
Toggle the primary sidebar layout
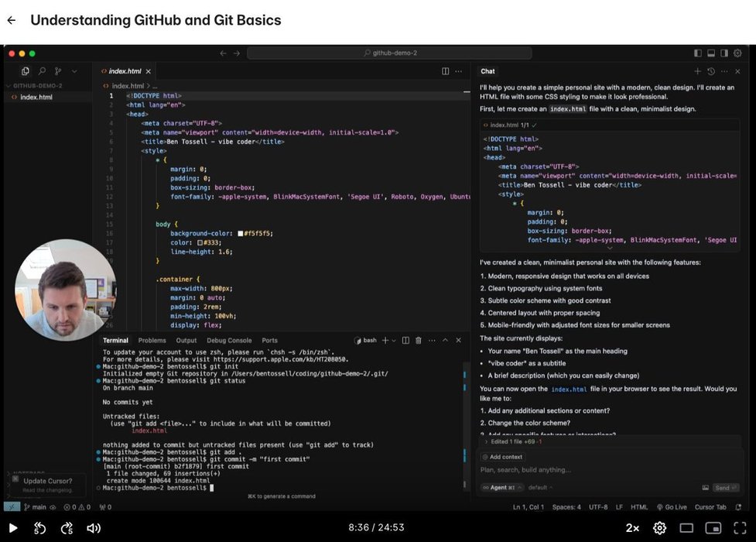698,53
